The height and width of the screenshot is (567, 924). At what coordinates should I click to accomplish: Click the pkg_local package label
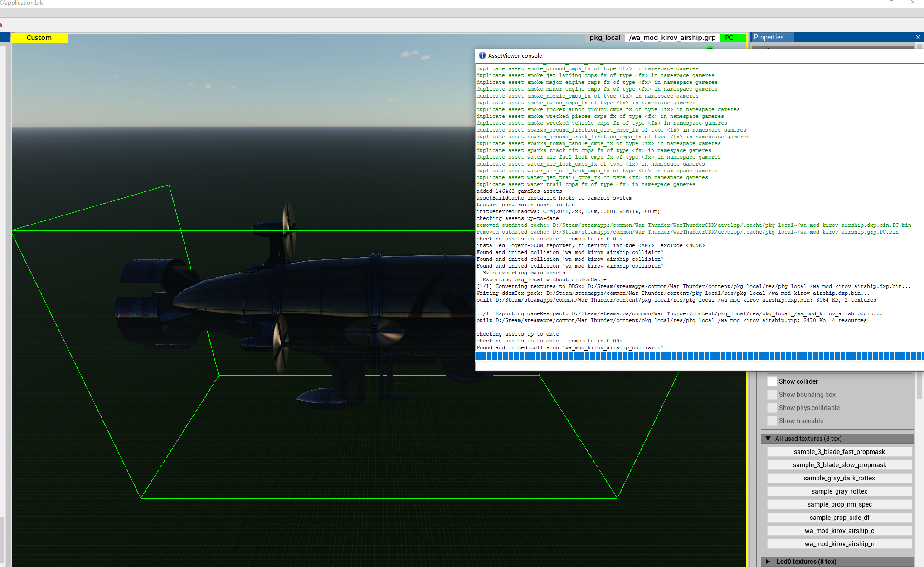[604, 38]
